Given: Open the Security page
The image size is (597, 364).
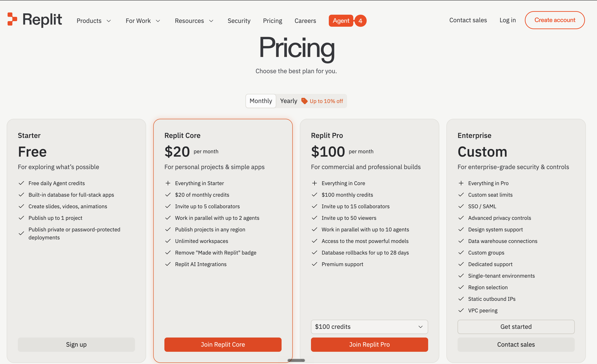Looking at the screenshot, I should point(239,21).
